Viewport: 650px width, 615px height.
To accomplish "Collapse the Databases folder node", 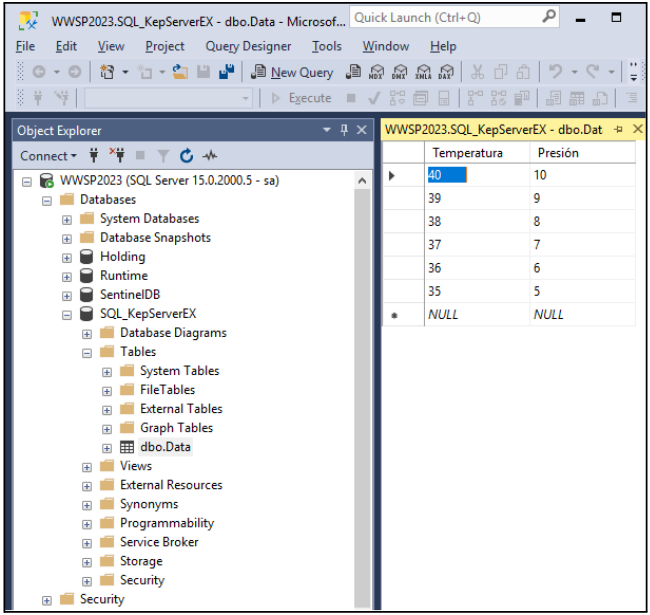I will click(47, 201).
